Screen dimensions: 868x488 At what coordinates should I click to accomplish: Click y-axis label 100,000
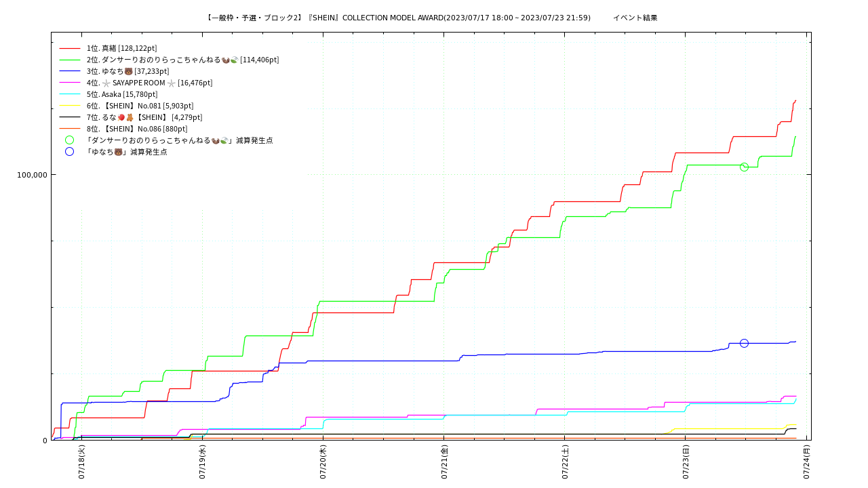(32, 175)
